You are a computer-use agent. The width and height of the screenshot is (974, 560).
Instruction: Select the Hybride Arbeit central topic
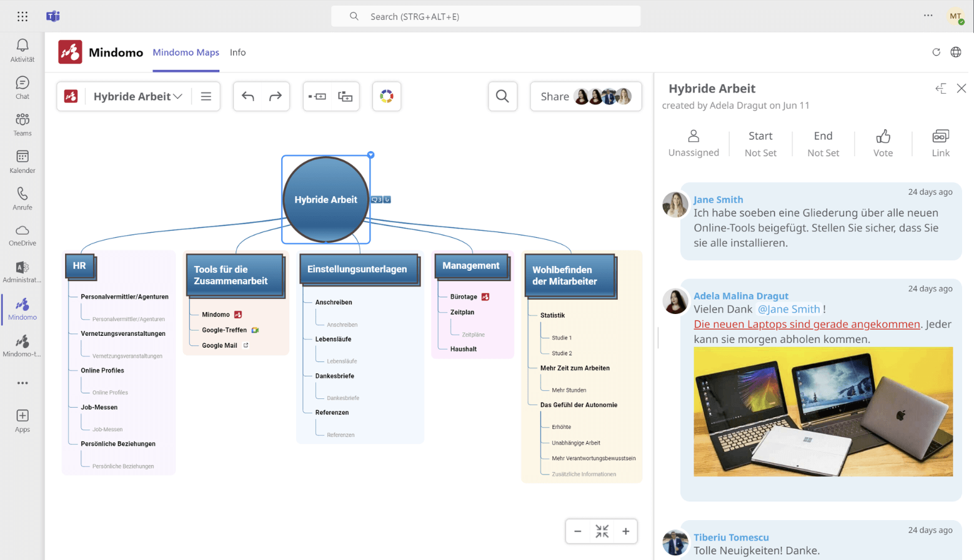(x=325, y=200)
